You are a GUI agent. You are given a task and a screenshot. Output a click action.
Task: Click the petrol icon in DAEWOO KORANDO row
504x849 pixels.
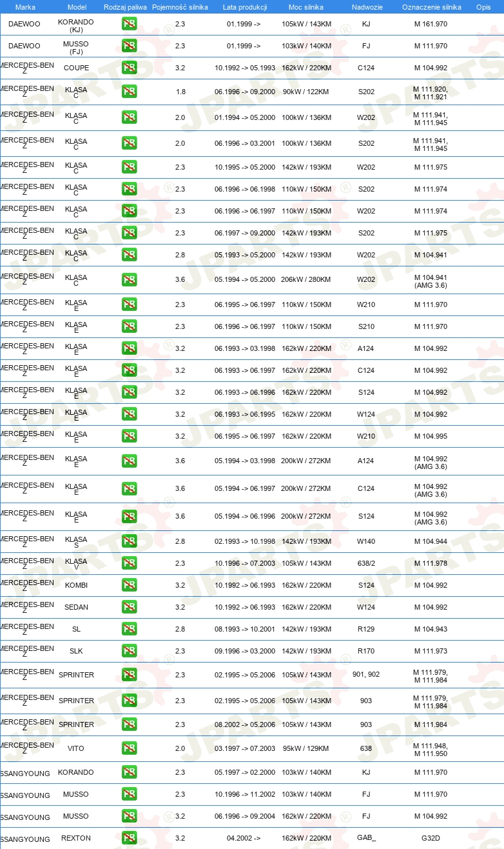[129, 25]
